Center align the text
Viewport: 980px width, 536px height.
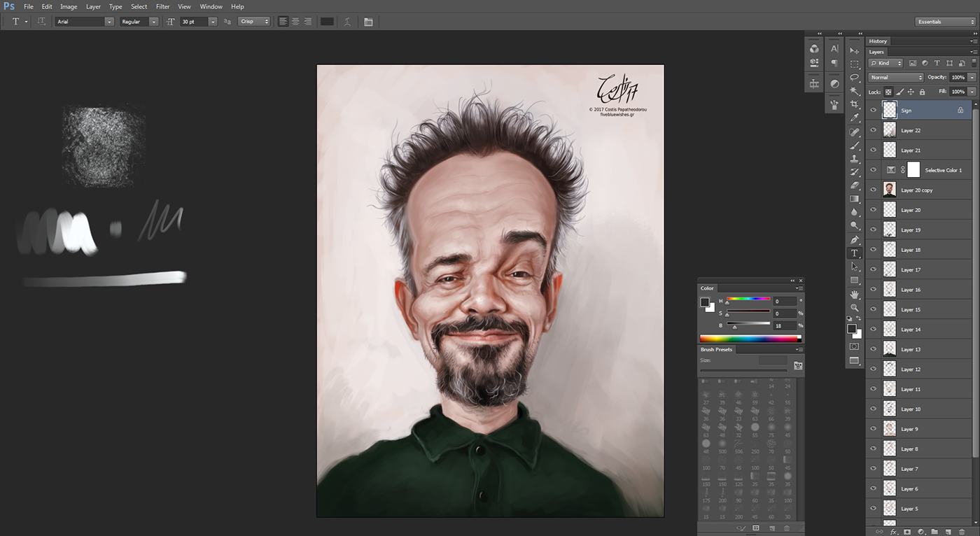[x=295, y=22]
